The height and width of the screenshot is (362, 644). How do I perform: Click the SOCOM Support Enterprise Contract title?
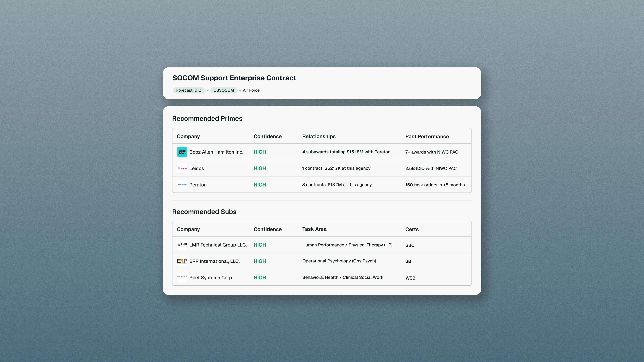click(234, 78)
